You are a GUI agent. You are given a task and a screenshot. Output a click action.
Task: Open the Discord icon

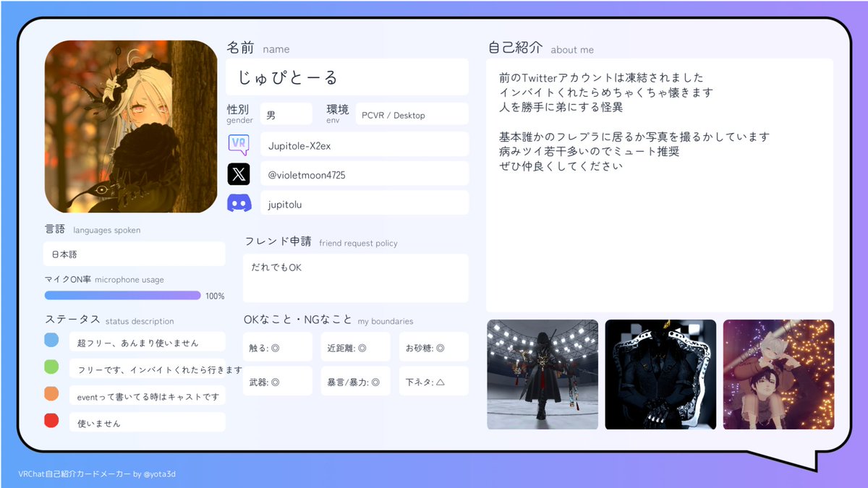(x=239, y=203)
